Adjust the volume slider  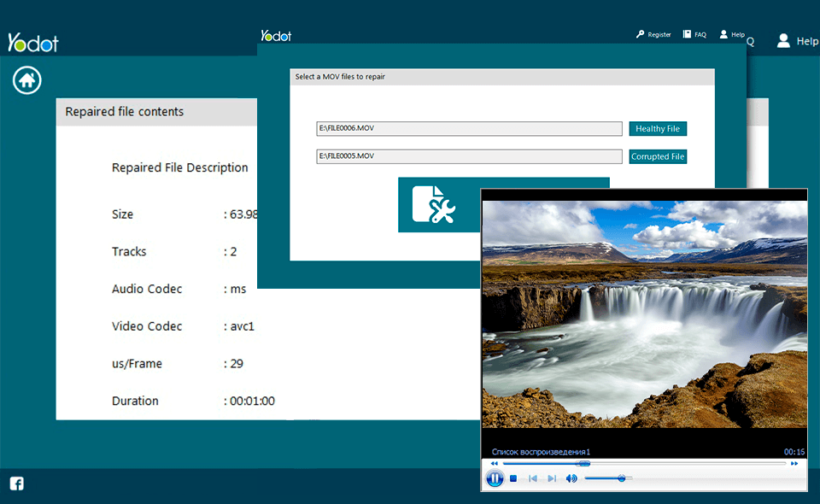[621, 478]
